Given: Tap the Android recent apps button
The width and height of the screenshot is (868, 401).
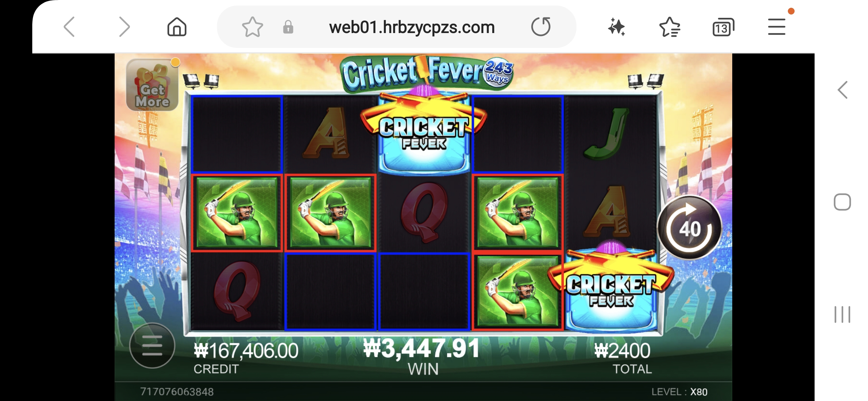Looking at the screenshot, I should 842,314.
